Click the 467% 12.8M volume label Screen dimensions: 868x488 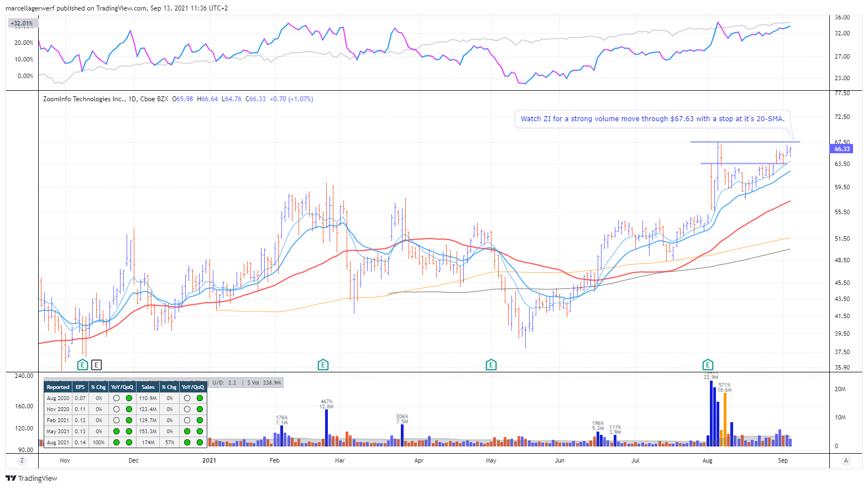coord(327,404)
